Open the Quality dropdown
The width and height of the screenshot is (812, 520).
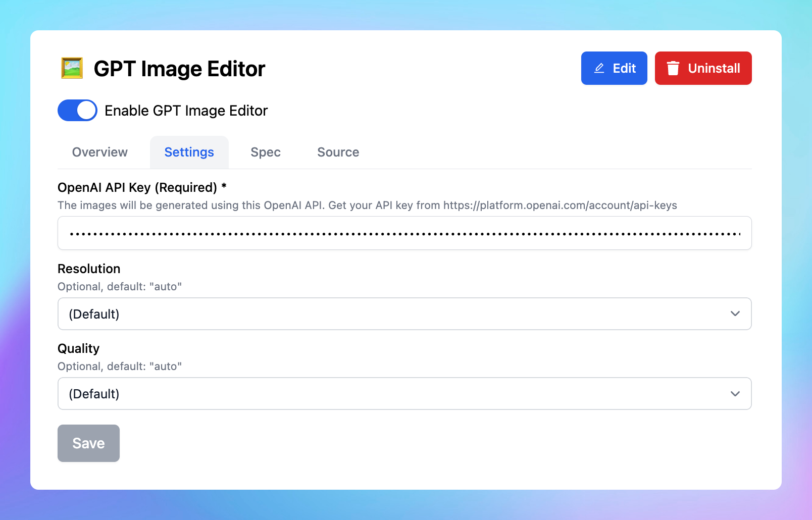pos(404,394)
